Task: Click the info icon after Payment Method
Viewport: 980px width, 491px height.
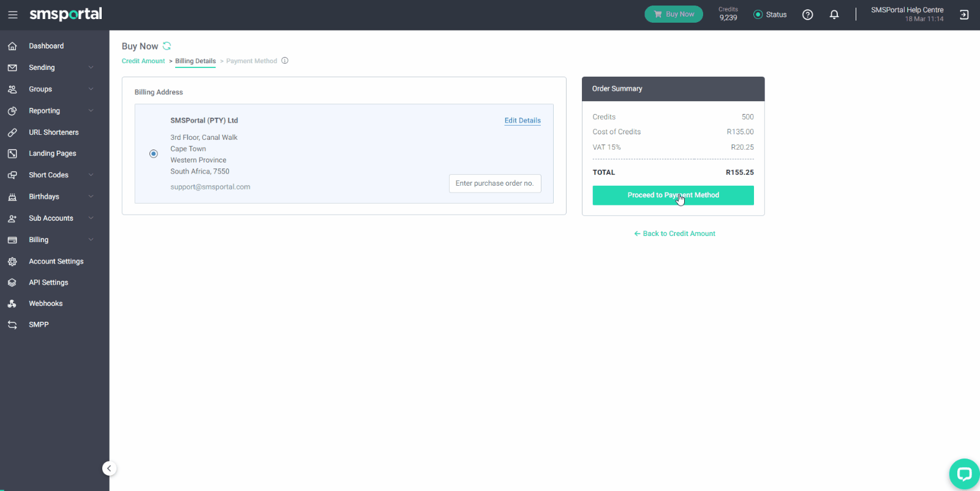Action: click(x=285, y=61)
